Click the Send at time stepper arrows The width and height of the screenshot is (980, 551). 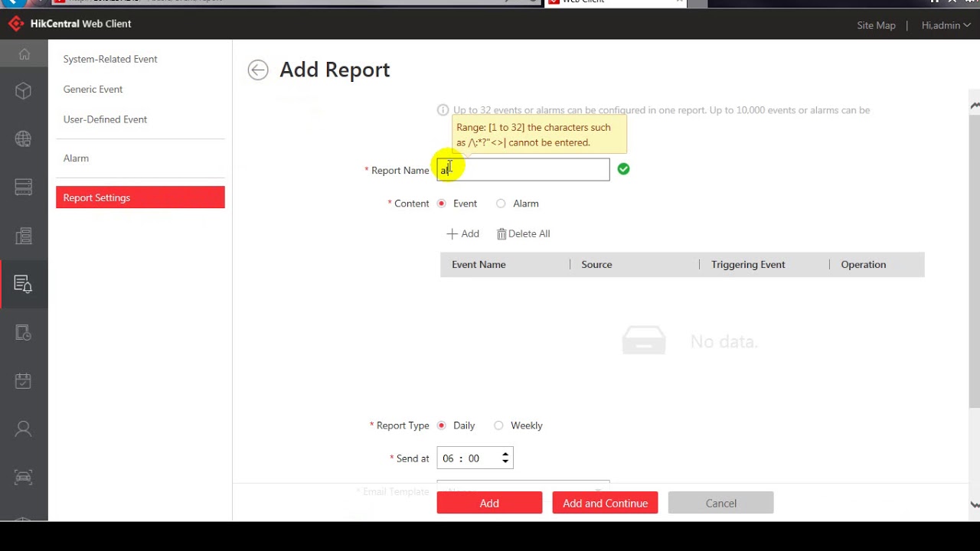(x=505, y=458)
